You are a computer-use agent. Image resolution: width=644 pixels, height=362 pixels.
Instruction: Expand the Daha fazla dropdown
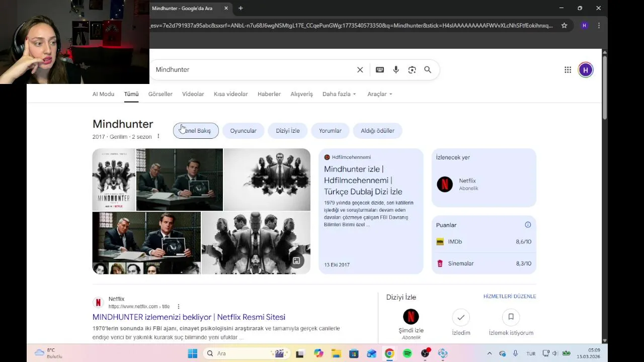tap(339, 94)
